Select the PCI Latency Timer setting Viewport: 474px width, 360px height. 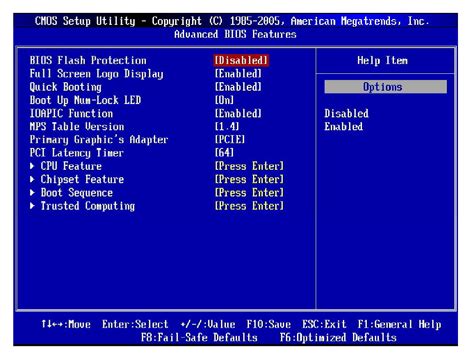pyautogui.click(x=77, y=153)
